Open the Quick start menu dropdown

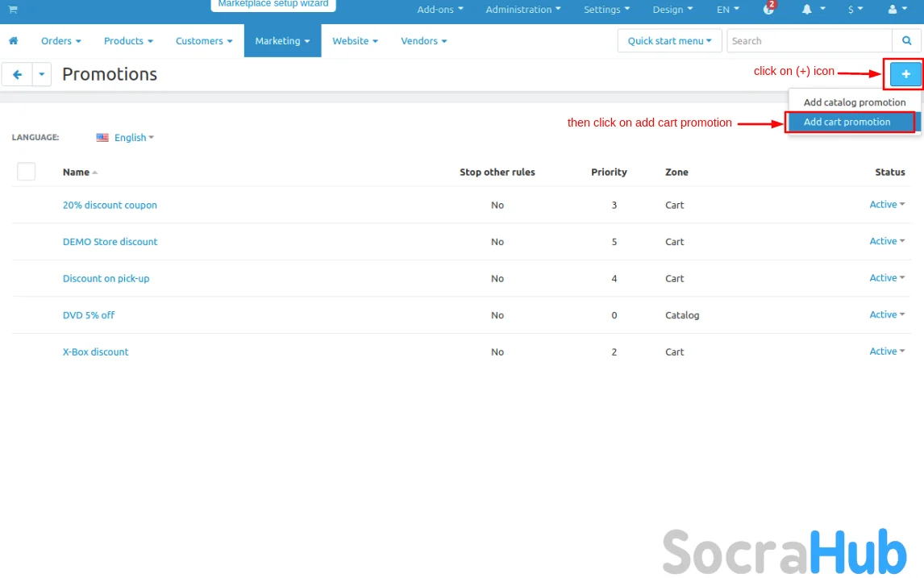[x=669, y=41]
